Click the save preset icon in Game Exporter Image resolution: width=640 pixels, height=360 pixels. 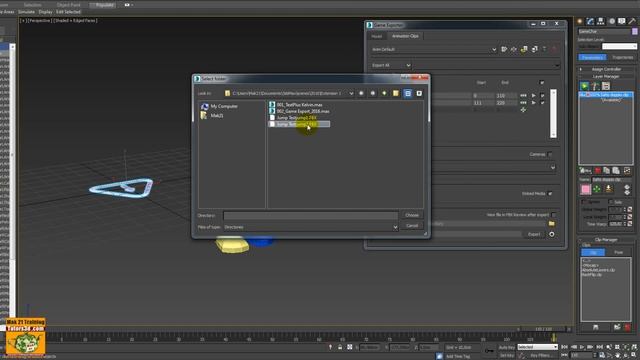(504, 49)
